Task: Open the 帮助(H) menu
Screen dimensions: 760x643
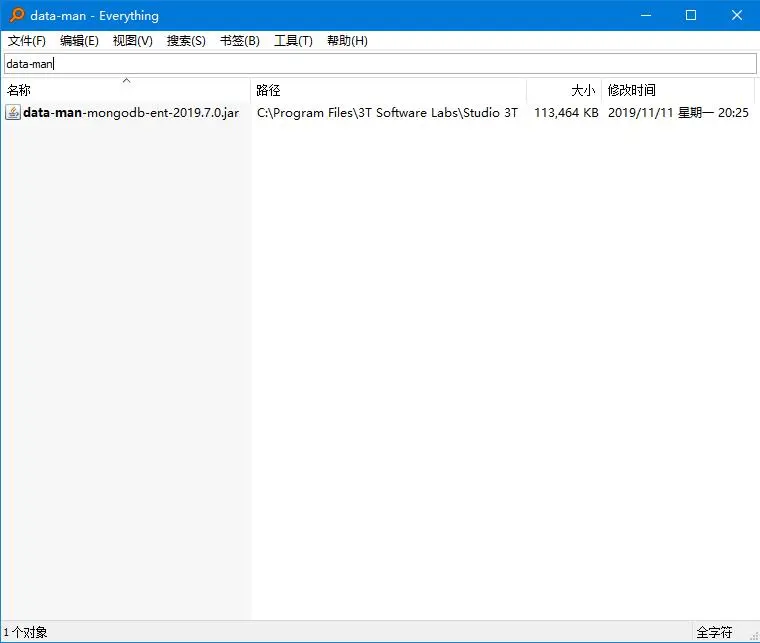Action: point(347,41)
